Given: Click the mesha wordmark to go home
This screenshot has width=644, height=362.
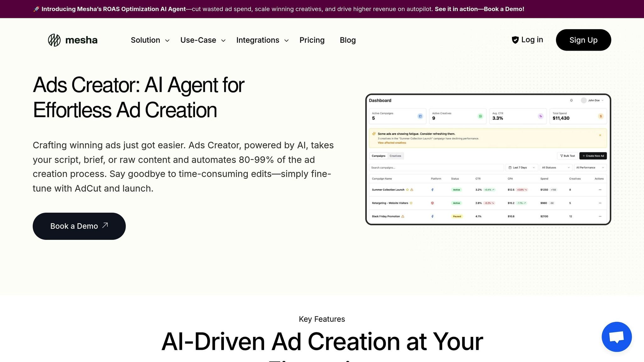Looking at the screenshot, I should (81, 40).
